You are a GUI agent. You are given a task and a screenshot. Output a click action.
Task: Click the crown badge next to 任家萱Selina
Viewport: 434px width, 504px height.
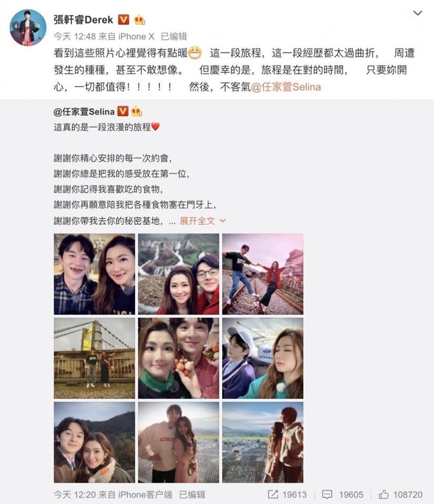[137, 111]
